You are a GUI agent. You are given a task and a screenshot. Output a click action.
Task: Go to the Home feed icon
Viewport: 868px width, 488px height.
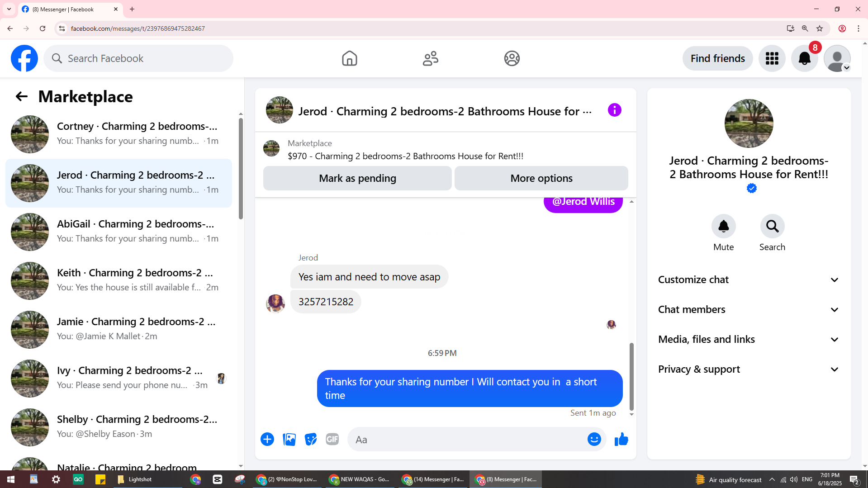349,58
